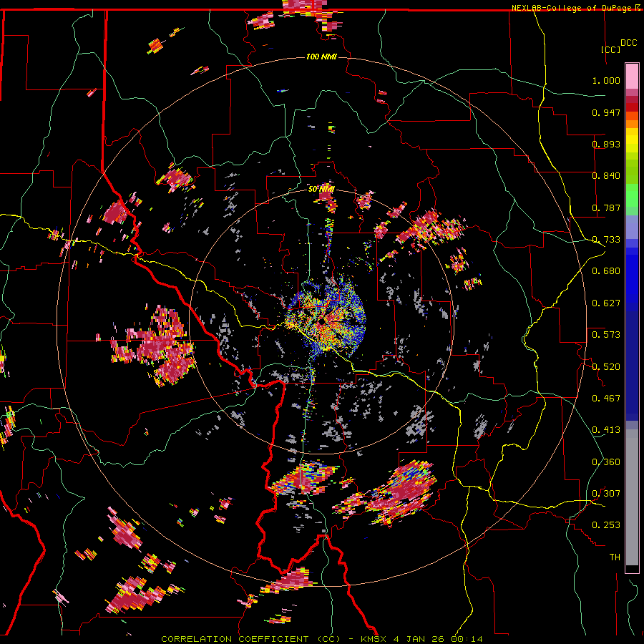
Task: Click the 0.840 scale value
Action: click(606, 176)
